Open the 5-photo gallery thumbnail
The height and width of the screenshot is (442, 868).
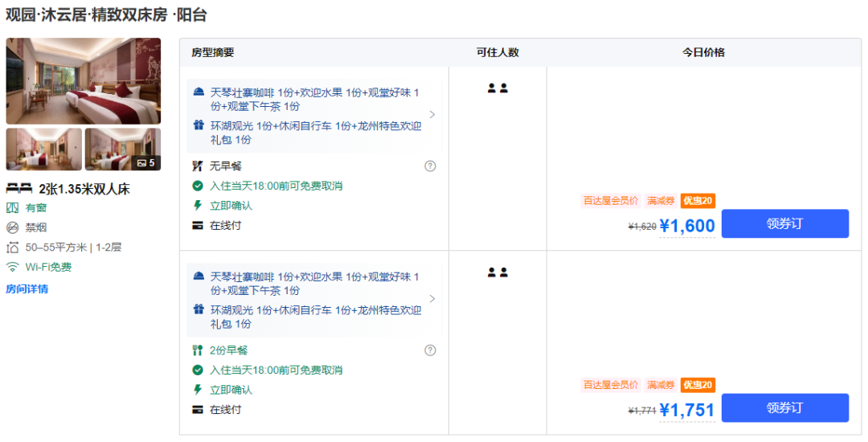point(122,149)
